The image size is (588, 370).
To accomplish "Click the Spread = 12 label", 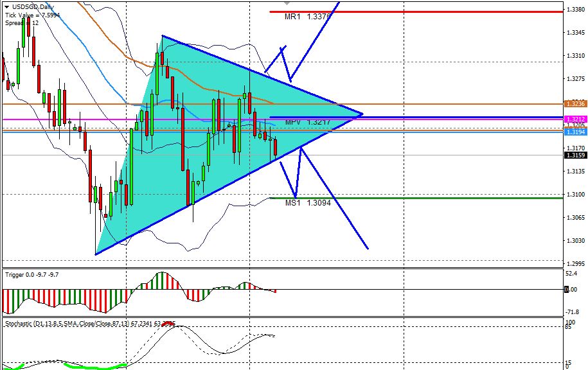I will [x=22, y=23].
